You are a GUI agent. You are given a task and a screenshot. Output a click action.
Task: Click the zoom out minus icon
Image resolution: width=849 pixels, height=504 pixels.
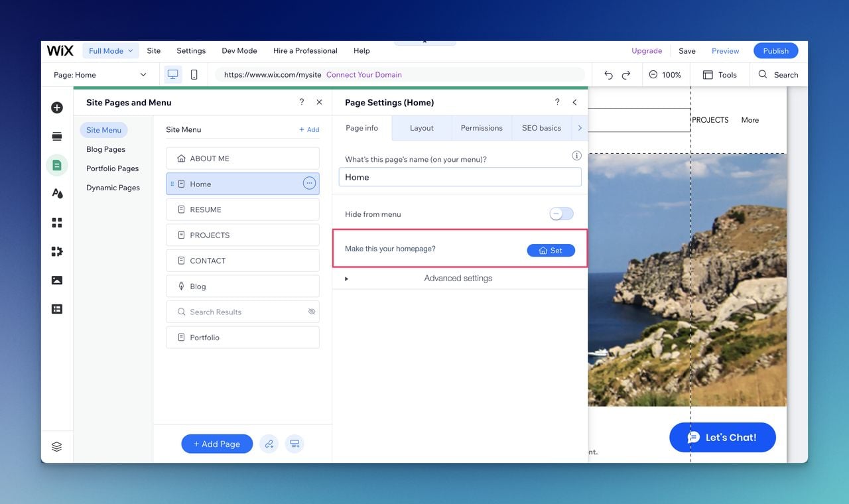pyautogui.click(x=653, y=75)
